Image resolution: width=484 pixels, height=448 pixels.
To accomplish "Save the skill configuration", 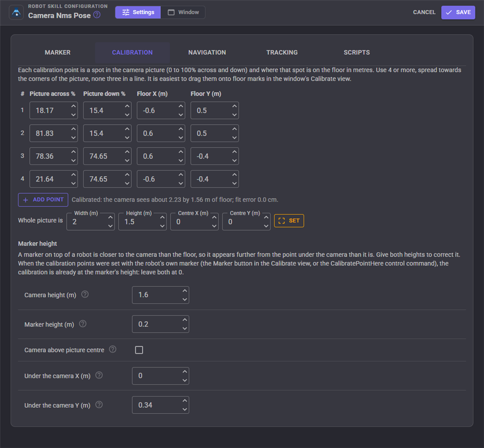I will [x=458, y=12].
